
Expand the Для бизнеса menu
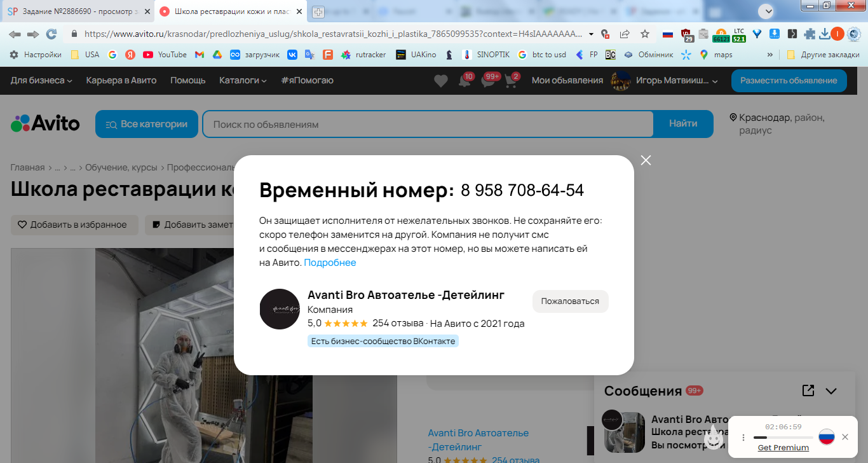(x=41, y=81)
